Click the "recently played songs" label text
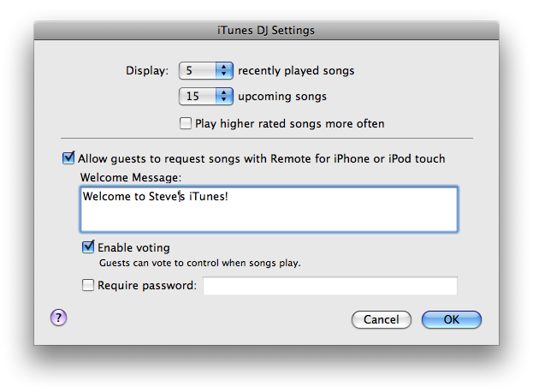 point(296,71)
